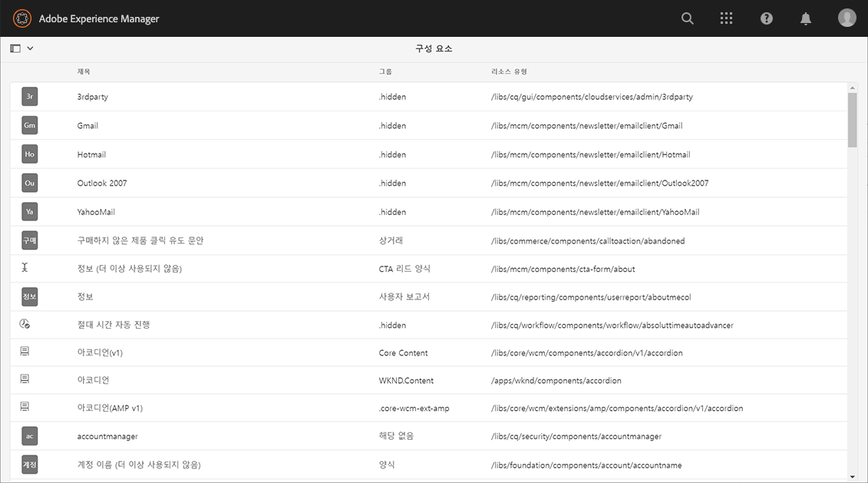
Task: Click the Core Content group cell
Action: [x=403, y=352]
